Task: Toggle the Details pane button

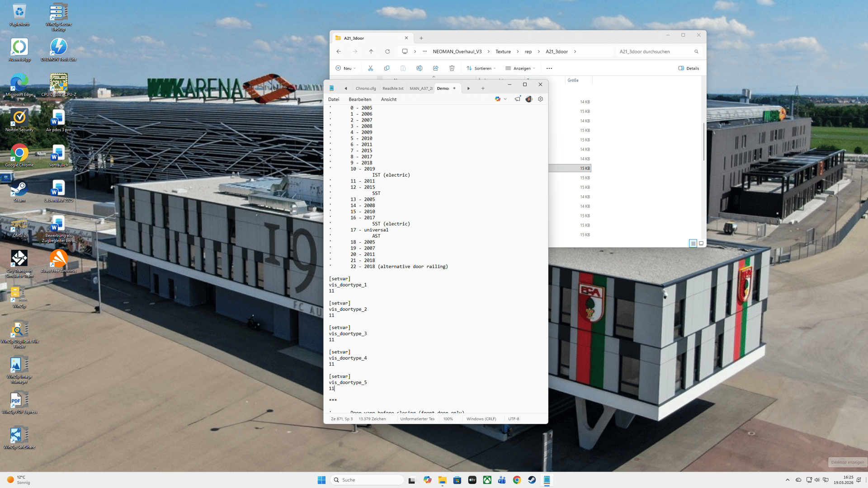Action: pyautogui.click(x=689, y=68)
